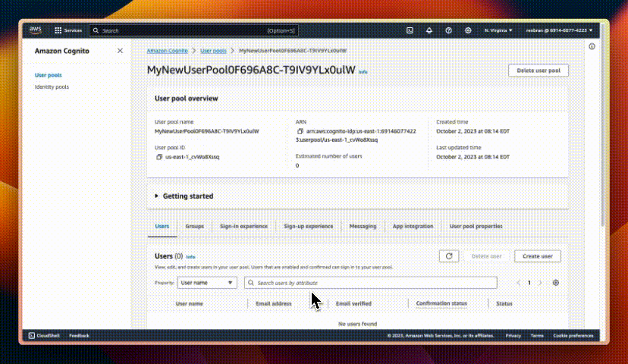
Task: Open the Services grid menu
Action: [x=68, y=30]
